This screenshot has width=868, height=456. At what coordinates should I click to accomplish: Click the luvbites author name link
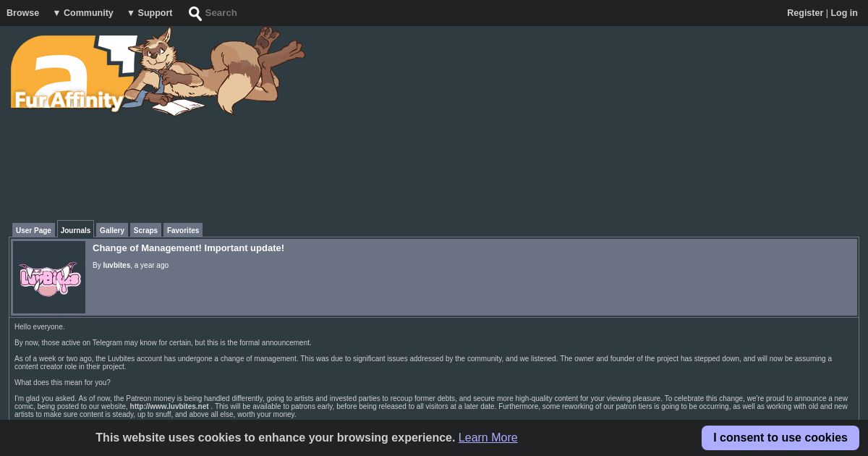[x=116, y=266]
